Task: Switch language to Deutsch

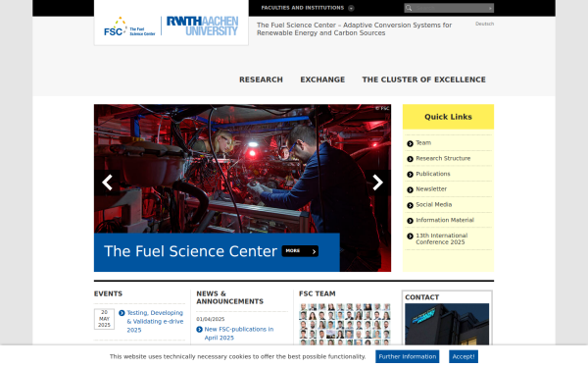Action: 484,24
